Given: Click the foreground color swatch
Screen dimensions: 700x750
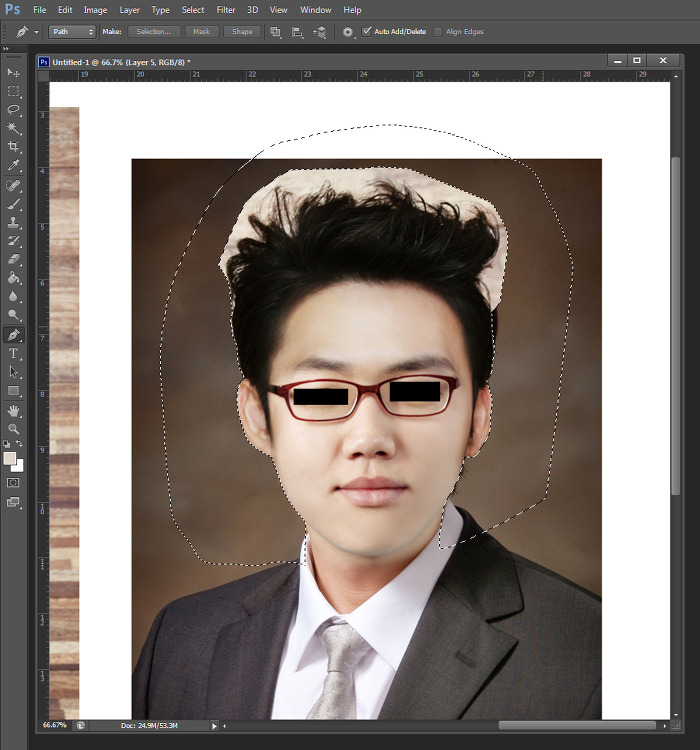Looking at the screenshot, I should coord(10,458).
